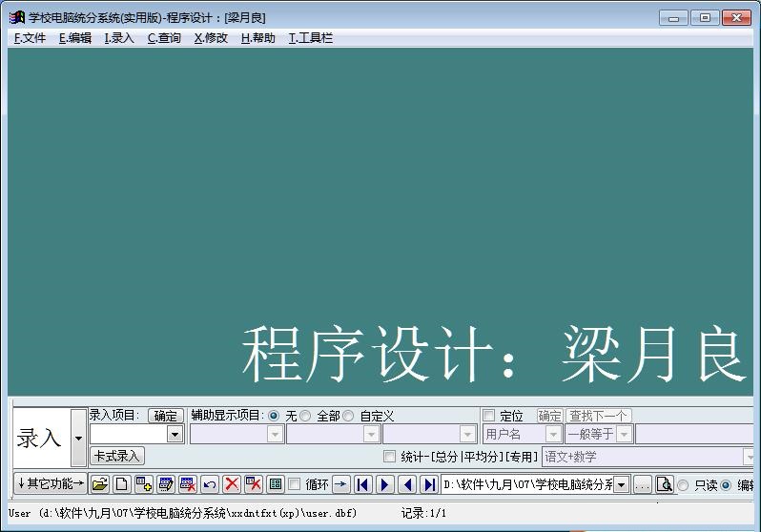Open the I.录入 menu
This screenshot has height=532, width=761.
pos(119,38)
